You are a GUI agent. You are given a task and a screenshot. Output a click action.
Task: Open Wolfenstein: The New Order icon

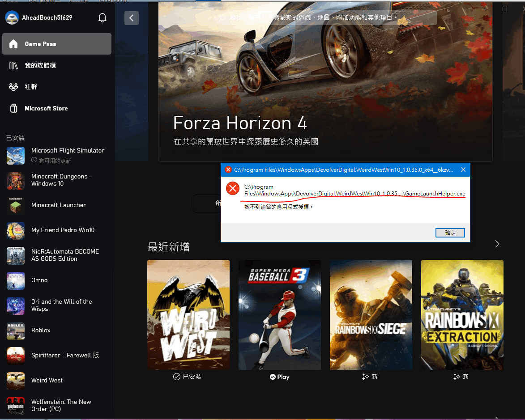coord(16,406)
